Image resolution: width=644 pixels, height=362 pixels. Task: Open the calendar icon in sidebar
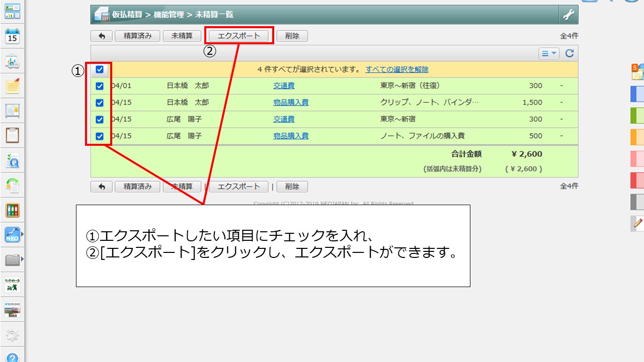(13, 36)
